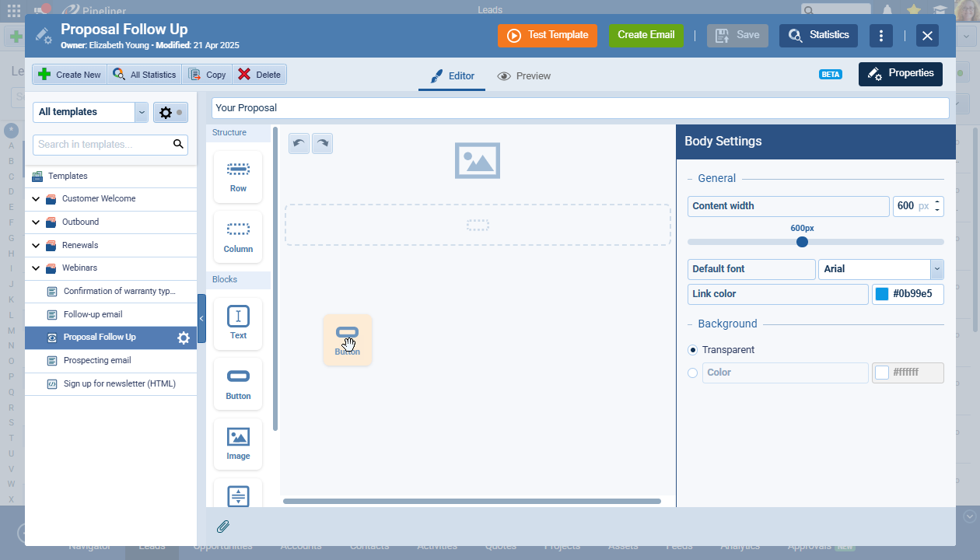Image resolution: width=980 pixels, height=560 pixels.
Task: Click the paperclip attachment icon
Action: [x=223, y=527]
